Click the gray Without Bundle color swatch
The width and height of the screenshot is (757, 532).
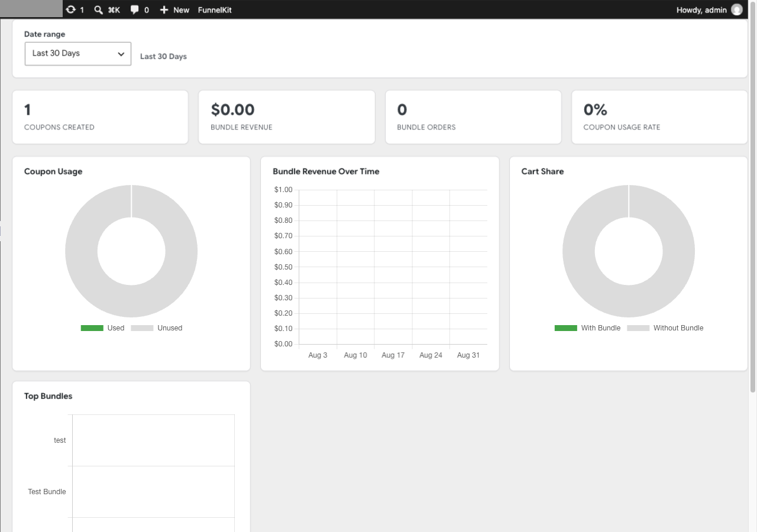click(638, 328)
